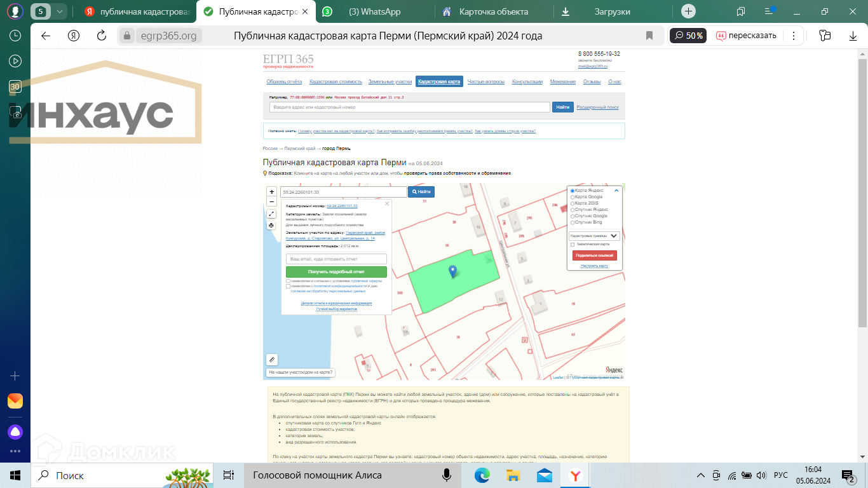Print the map using printer icon
The width and height of the screenshot is (868, 488).
click(272, 225)
